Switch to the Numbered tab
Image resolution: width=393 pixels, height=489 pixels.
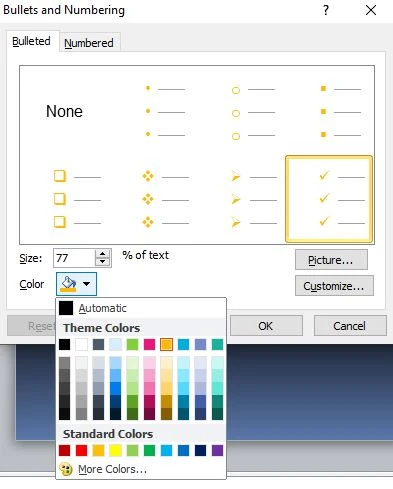[x=89, y=43]
